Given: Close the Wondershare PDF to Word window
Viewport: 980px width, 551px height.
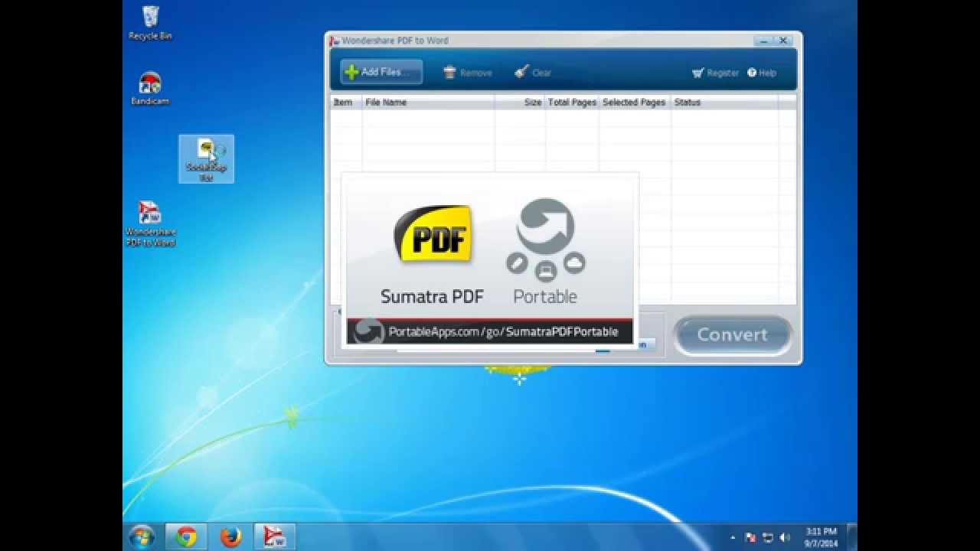Looking at the screenshot, I should 783,41.
